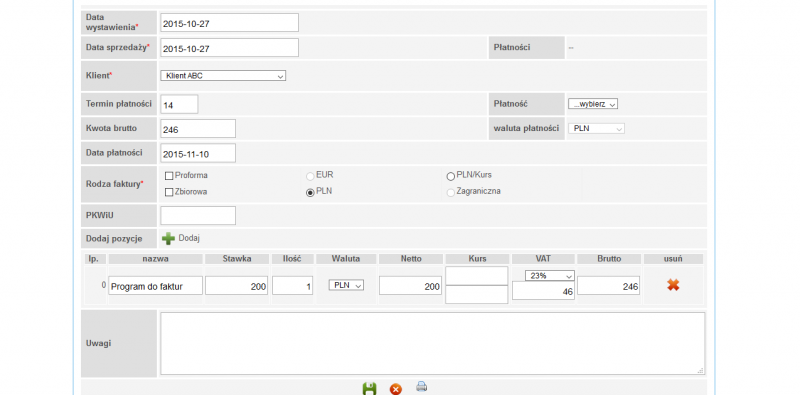Open the Klient ABC dropdown
The width and height of the screenshot is (800, 395).
223,76
